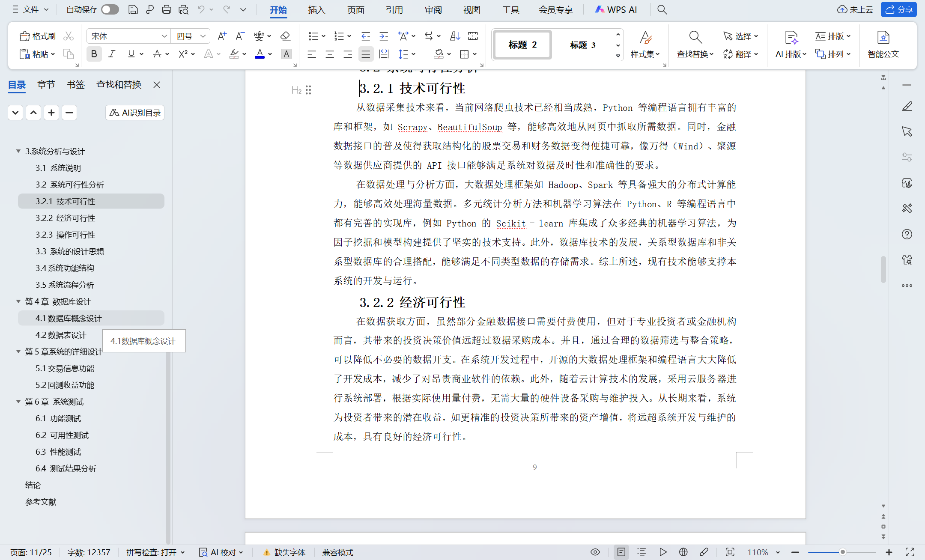
Task: Click the more options ellipsis in right sidebar
Action: 907,286
